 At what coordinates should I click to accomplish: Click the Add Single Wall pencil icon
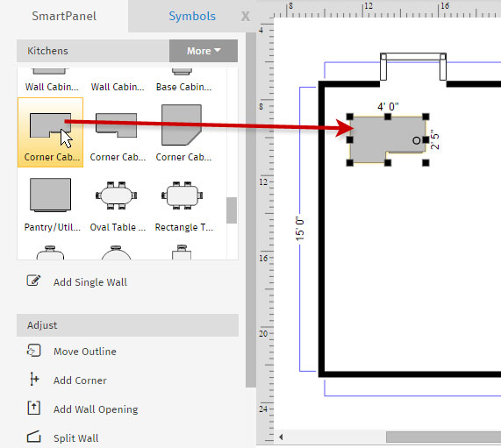tap(33, 281)
